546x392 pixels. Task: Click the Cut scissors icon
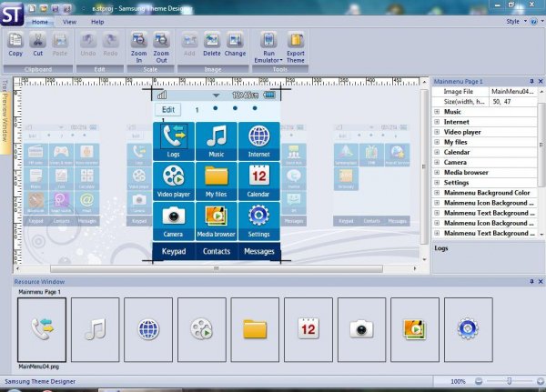[x=37, y=40]
